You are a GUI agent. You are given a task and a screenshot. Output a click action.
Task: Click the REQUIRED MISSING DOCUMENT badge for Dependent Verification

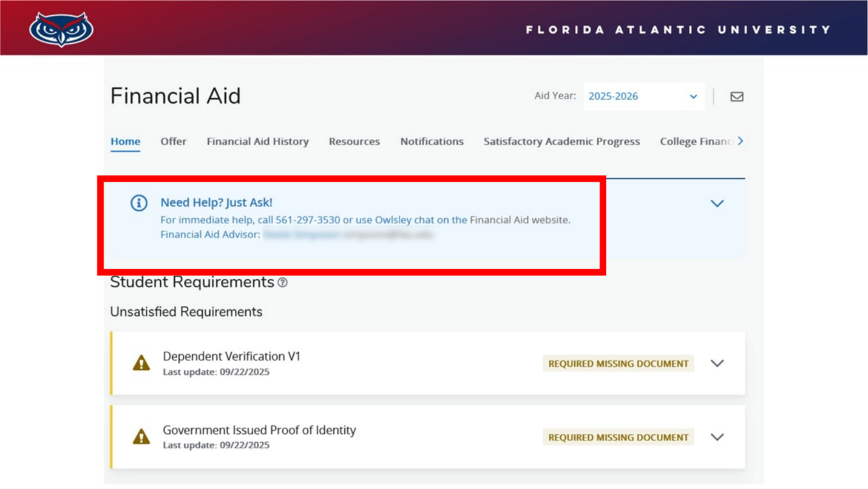618,363
